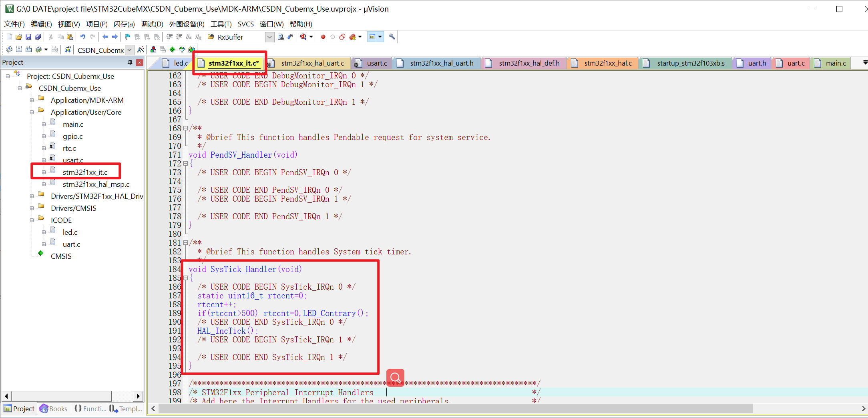868x418 pixels.
Task: Create a new file with the New icon
Action: [9, 37]
